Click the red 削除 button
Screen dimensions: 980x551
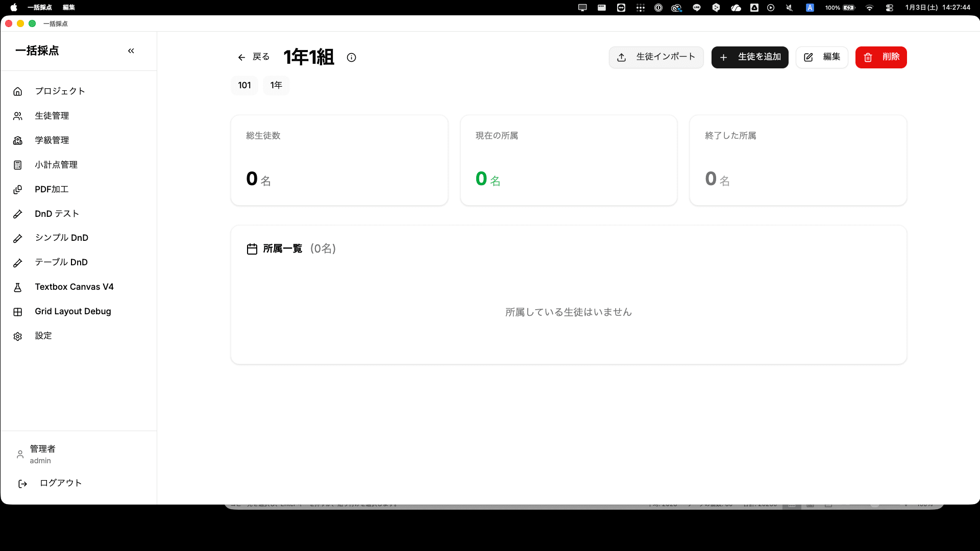(881, 57)
